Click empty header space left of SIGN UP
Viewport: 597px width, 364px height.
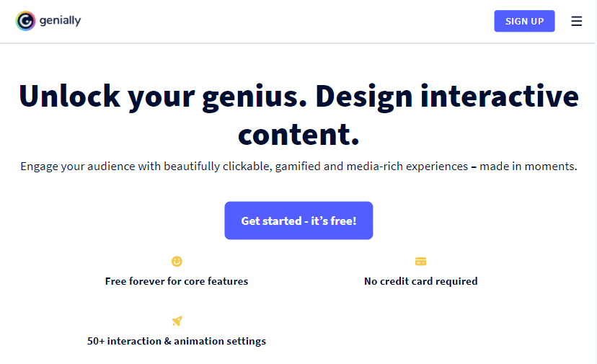pos(288,22)
